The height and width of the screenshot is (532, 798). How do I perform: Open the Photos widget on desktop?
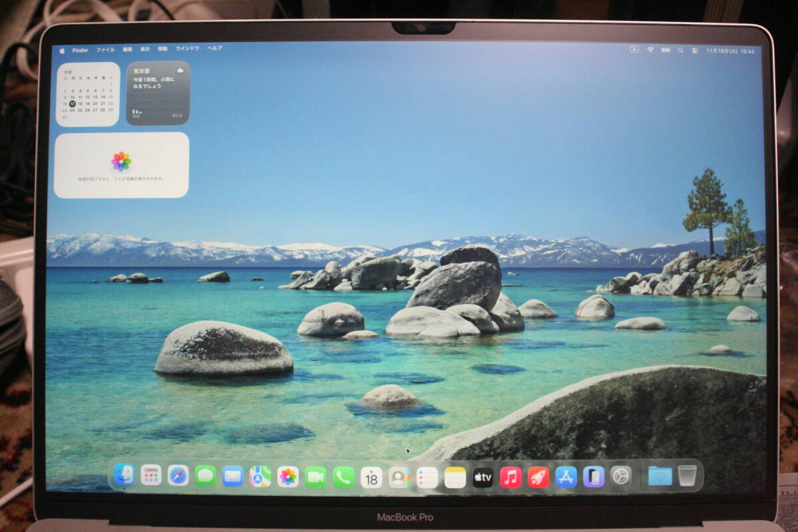click(121, 165)
